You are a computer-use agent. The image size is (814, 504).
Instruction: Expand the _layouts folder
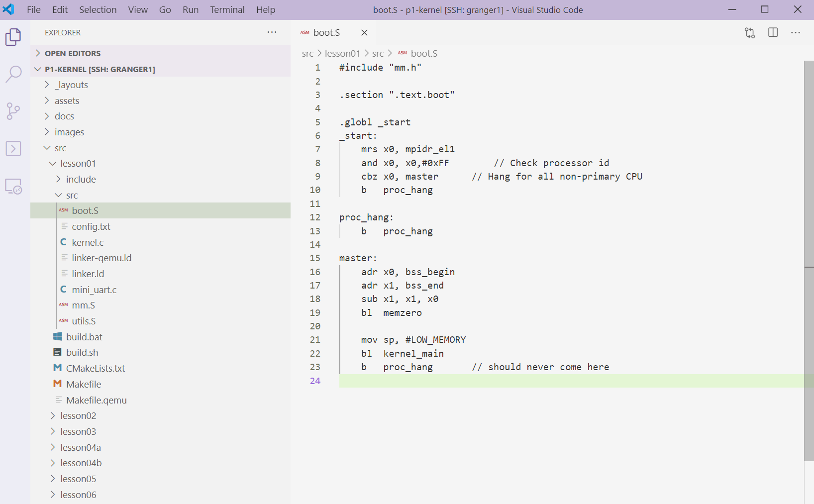click(160, 85)
